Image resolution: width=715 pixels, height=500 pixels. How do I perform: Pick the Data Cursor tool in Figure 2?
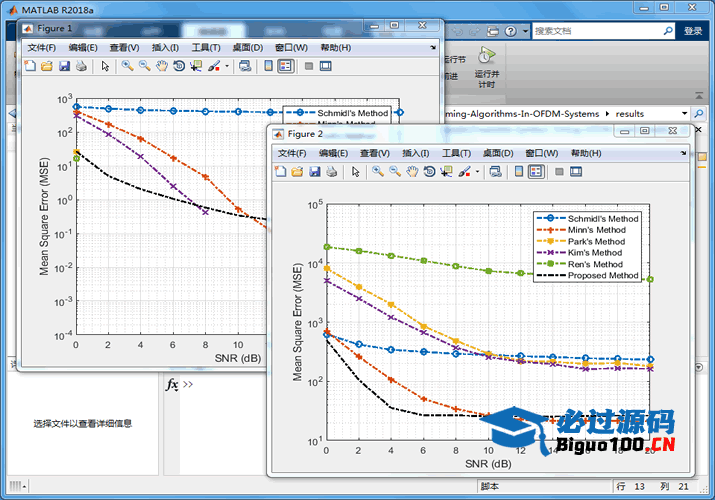445,172
